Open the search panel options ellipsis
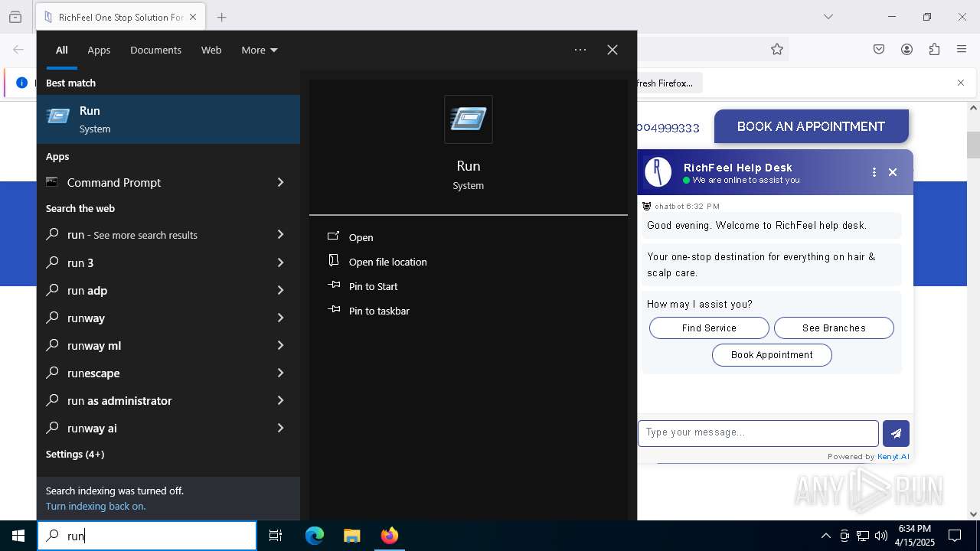Screen dimensions: 980x551 point(580,50)
